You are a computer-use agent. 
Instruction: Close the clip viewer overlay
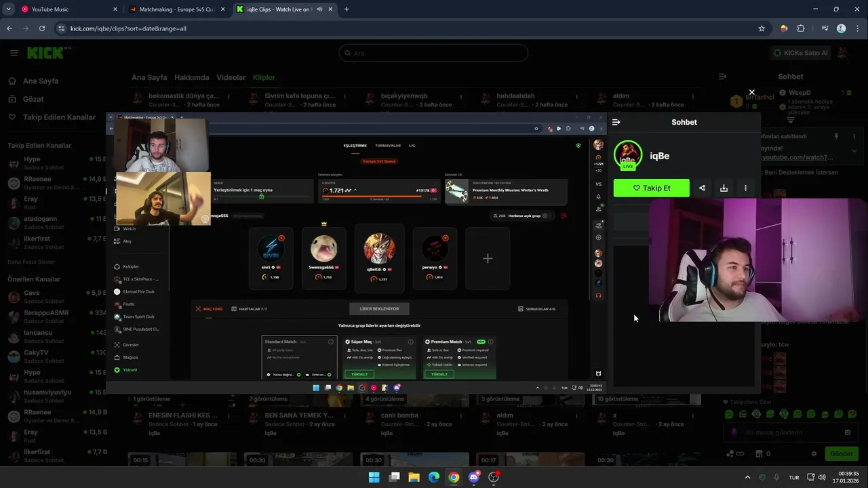(x=751, y=92)
